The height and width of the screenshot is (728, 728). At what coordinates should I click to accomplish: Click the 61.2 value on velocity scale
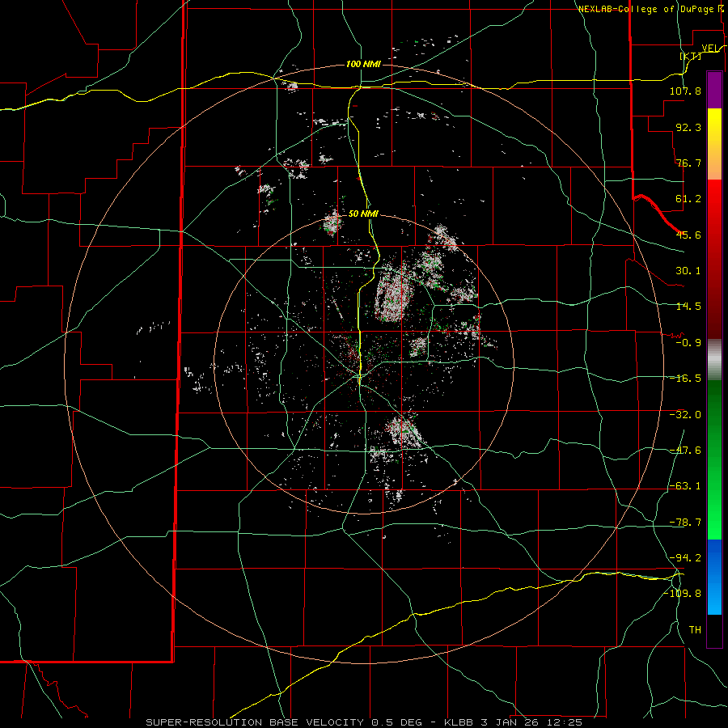point(688,199)
